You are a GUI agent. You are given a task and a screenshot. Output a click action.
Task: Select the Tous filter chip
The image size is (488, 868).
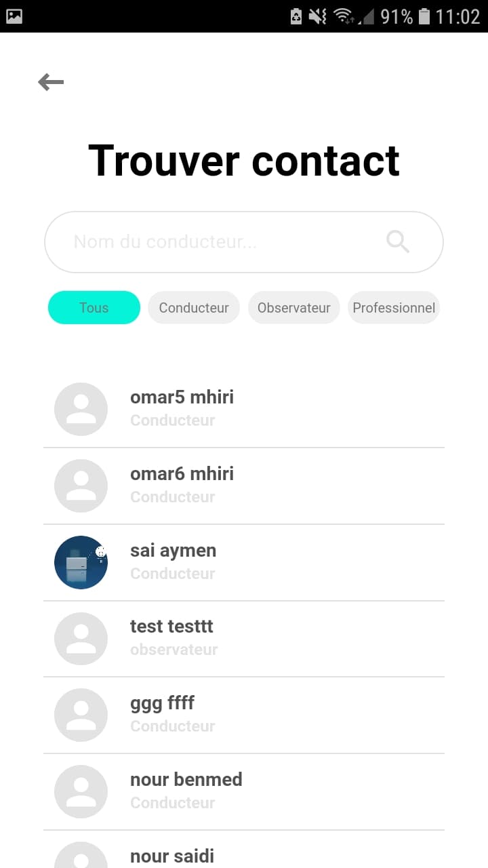coord(94,308)
